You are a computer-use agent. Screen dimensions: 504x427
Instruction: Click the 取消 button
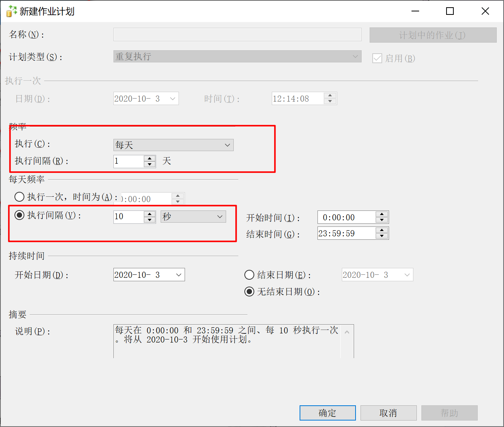(388, 413)
